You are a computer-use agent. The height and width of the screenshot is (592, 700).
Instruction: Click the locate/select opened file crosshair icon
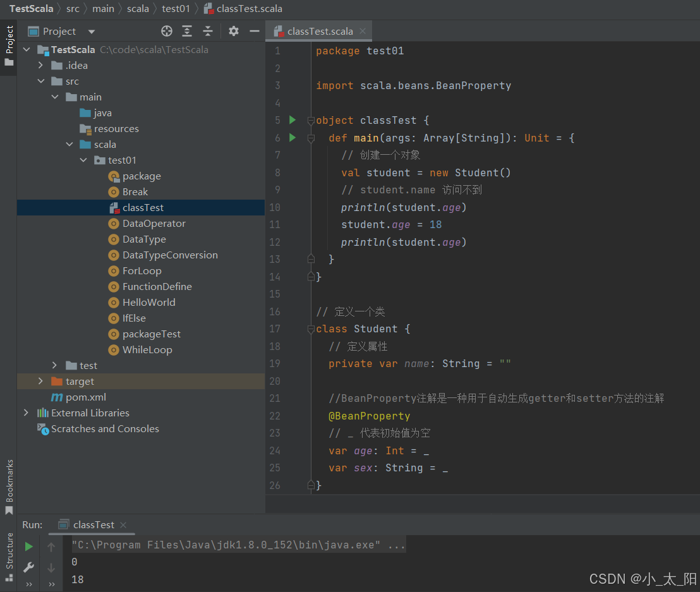[167, 31]
